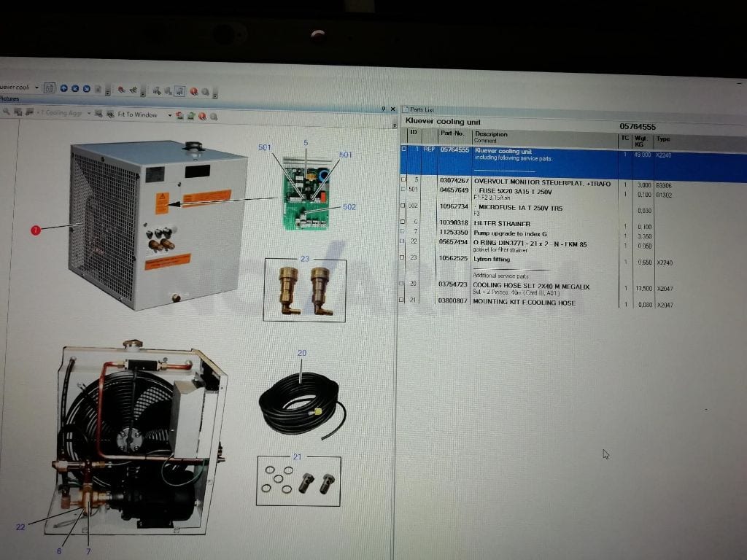This screenshot has width=747, height=560.
Task: Click the magnifier icon in Pictures toolbar
Action: pos(7,112)
